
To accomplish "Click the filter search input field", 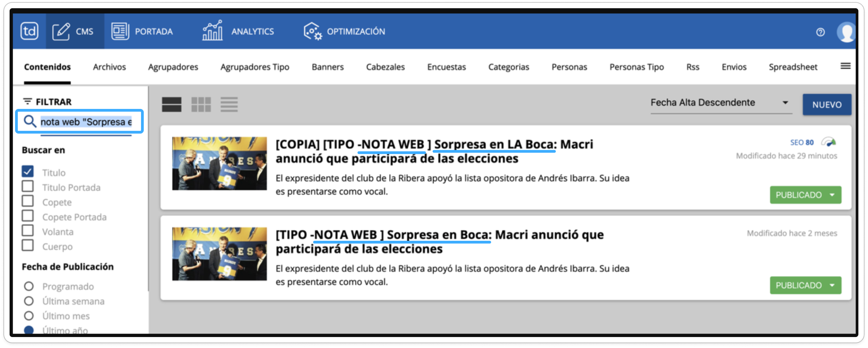I will click(x=86, y=122).
